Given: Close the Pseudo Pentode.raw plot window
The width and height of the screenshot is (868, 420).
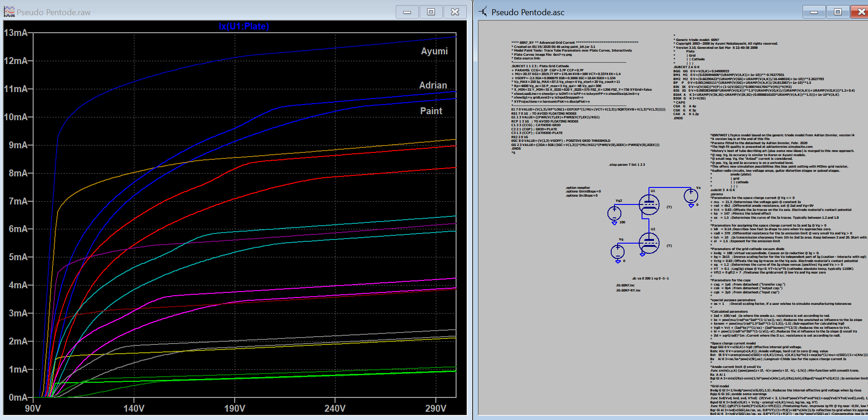Looking at the screenshot, I should click(455, 12).
